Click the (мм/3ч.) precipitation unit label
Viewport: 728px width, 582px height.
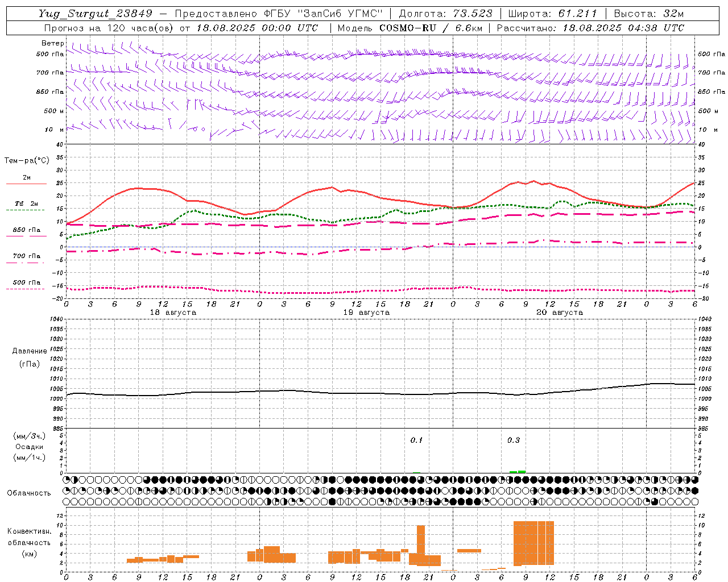[x=30, y=436]
